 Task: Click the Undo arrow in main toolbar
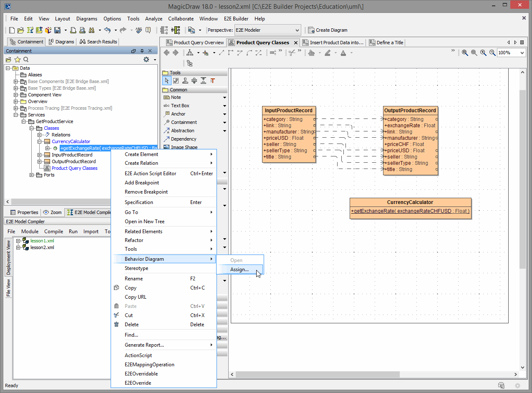107,30
